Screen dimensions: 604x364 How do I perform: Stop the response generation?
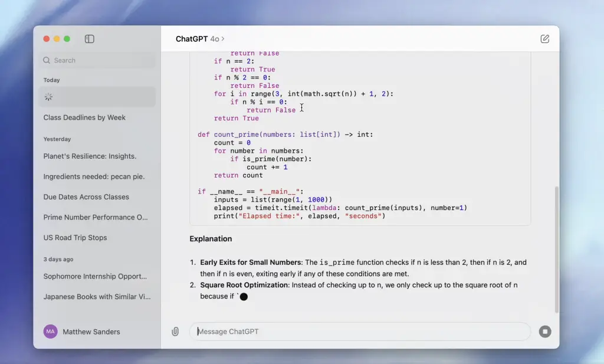pos(545,332)
